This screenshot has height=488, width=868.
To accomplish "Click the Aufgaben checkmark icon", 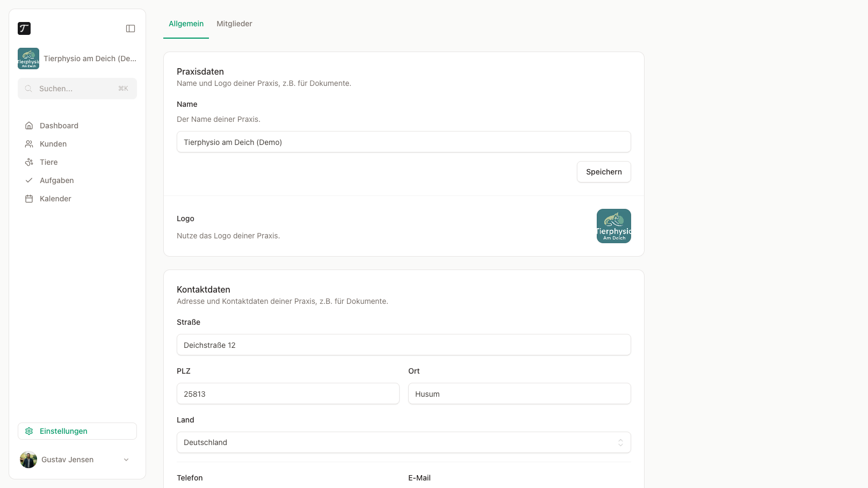I will (29, 180).
